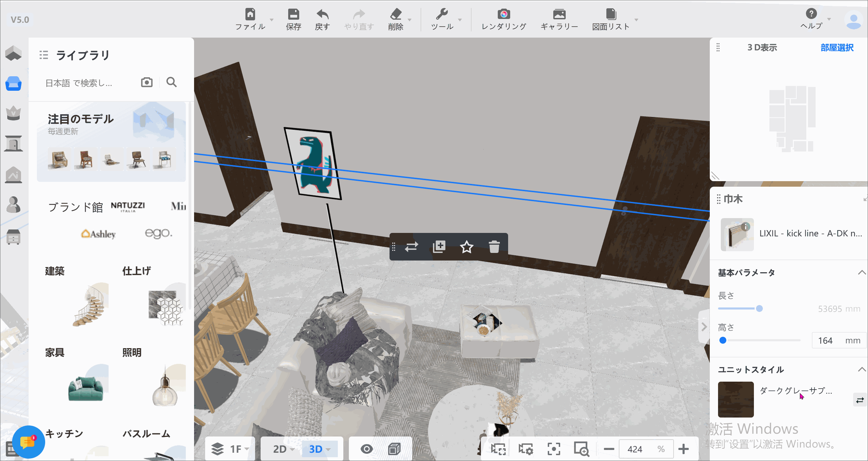Delete the selected item with trash icon
This screenshot has width=868, height=461.
click(x=494, y=247)
